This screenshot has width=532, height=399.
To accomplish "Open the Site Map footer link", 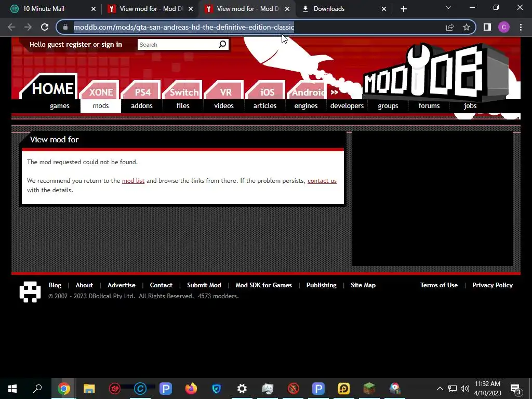I will [x=363, y=285].
